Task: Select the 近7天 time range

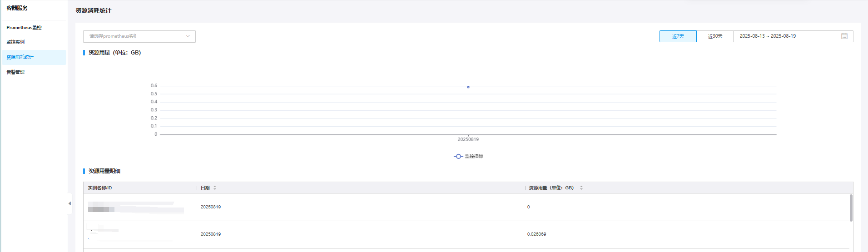Action: [678, 36]
